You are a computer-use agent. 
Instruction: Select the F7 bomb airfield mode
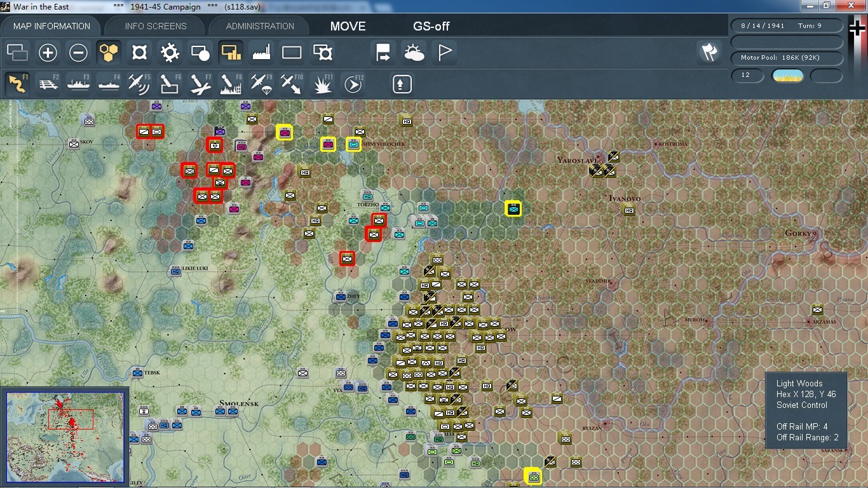(200, 84)
